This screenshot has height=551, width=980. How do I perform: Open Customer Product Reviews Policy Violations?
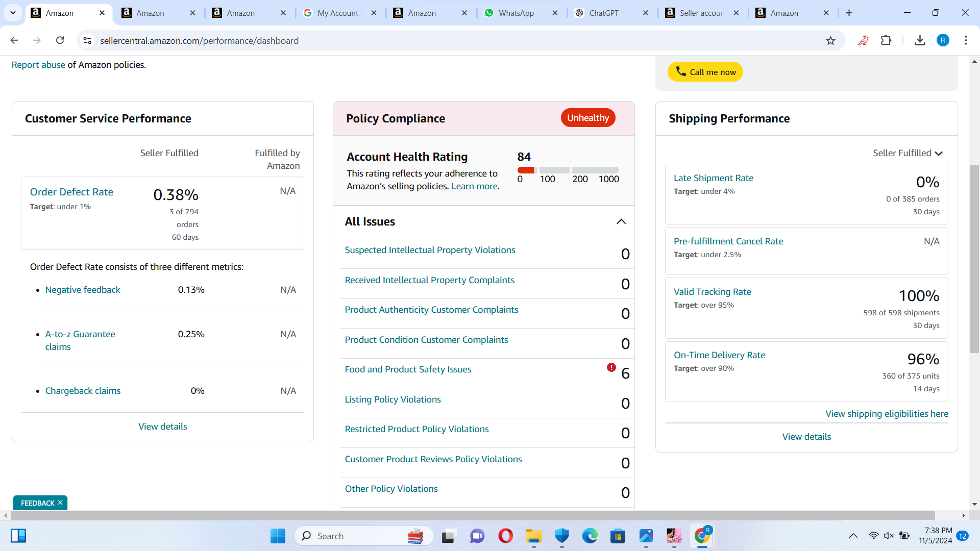point(433,459)
